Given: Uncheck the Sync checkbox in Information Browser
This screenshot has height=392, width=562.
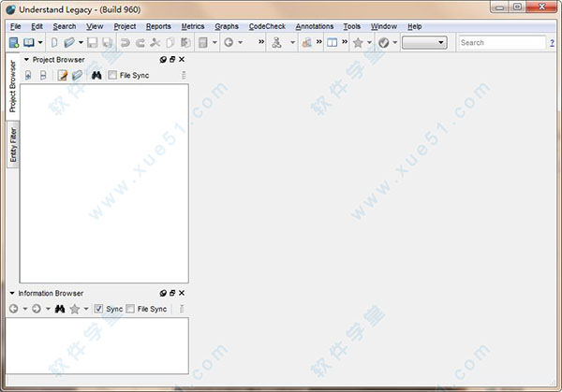Looking at the screenshot, I should (x=98, y=309).
